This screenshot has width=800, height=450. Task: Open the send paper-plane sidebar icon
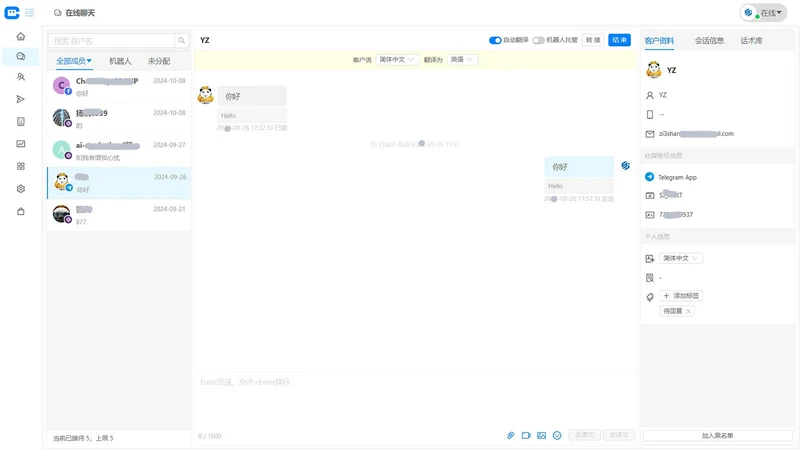pos(20,99)
